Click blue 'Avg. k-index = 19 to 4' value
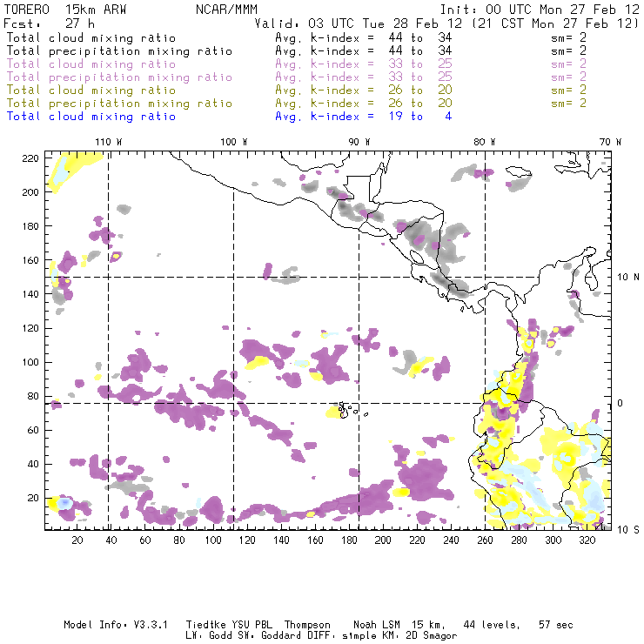 364,117
